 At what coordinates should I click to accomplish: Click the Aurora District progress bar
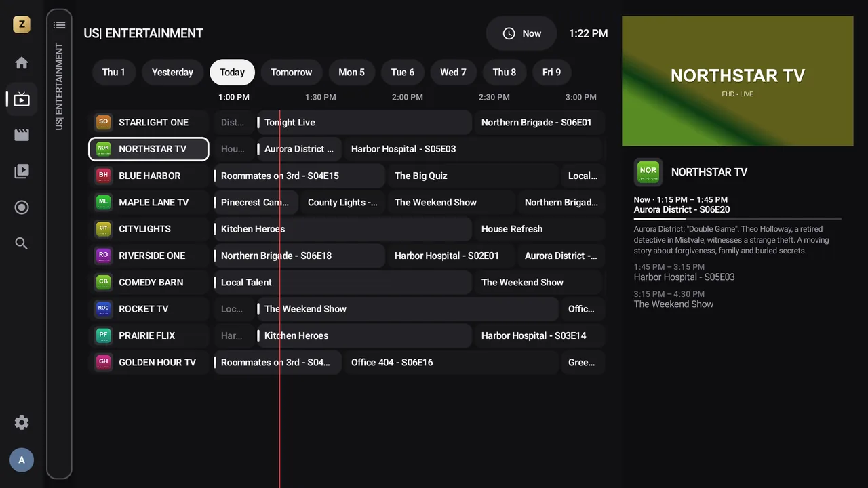pos(737,219)
